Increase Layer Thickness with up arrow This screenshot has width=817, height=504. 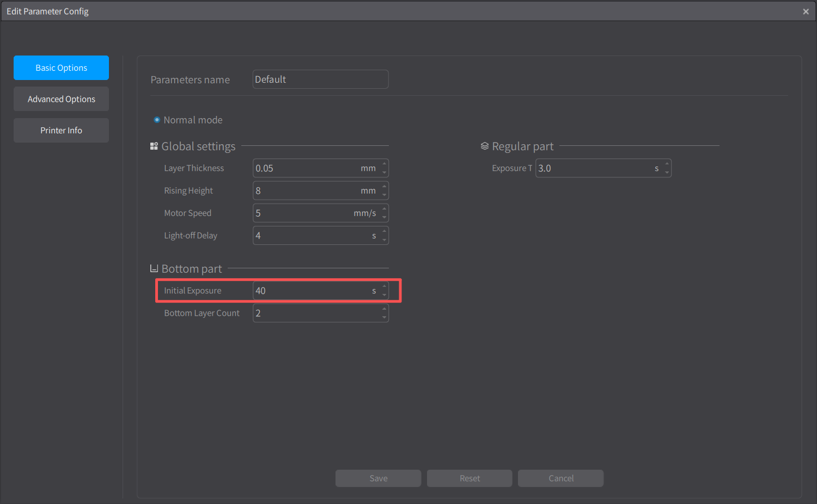tap(385, 164)
